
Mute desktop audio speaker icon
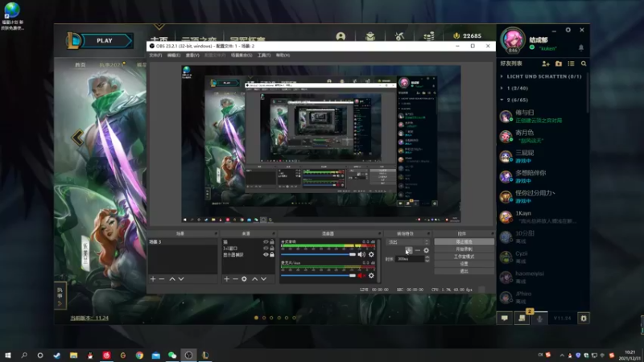361,254
